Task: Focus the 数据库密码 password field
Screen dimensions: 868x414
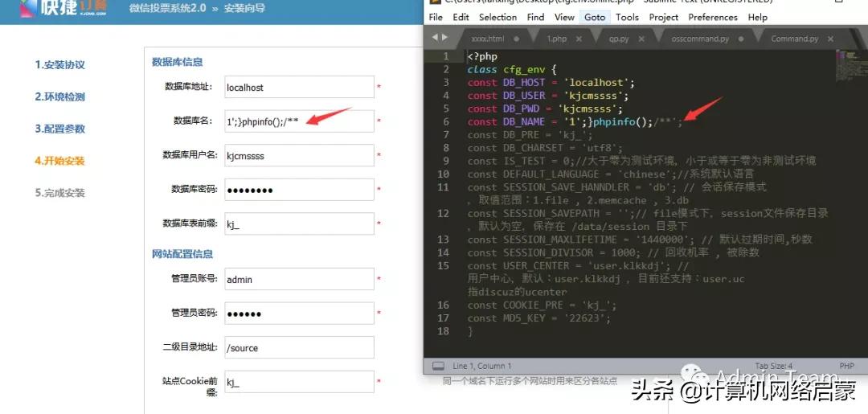Action: click(300, 190)
